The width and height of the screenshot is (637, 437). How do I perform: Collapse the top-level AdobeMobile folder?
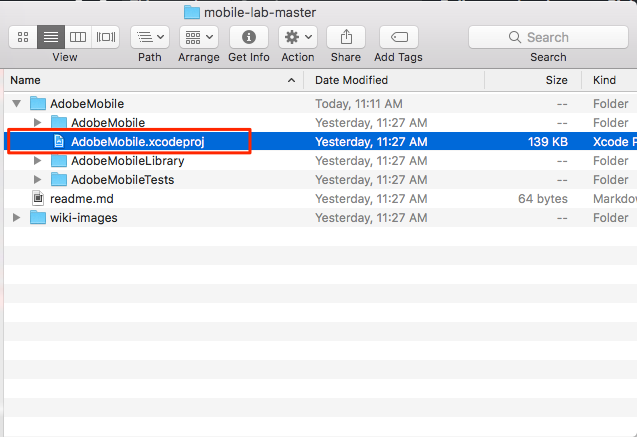pyautogui.click(x=17, y=104)
